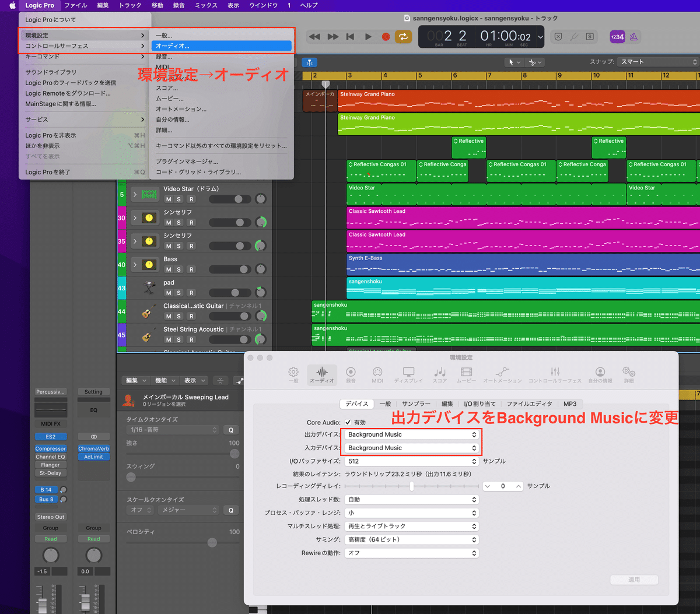The image size is (700, 614).
Task: Click the Setting button on channel strip
Action: click(93, 392)
